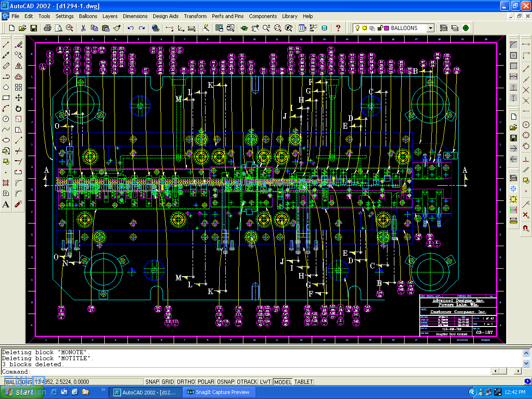The width and height of the screenshot is (532, 399).
Task: Select the Erase tool
Action: click(x=18, y=44)
